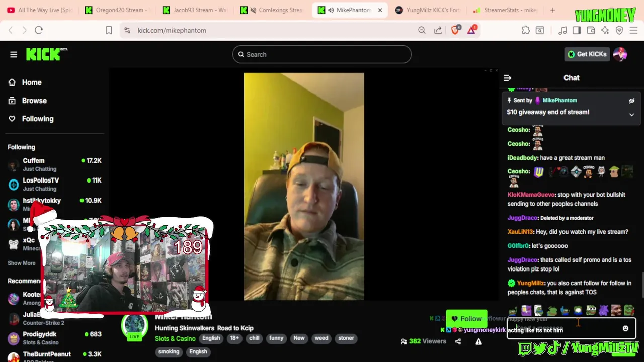Image resolution: width=644 pixels, height=362 pixels.
Task: Pick the purple Gengar emote in quick emotes
Action: tap(603, 310)
